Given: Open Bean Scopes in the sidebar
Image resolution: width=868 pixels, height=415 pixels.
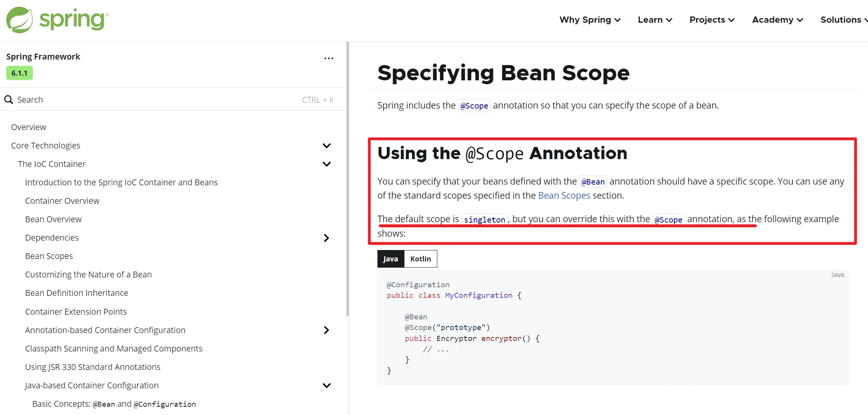Looking at the screenshot, I should 49,256.
